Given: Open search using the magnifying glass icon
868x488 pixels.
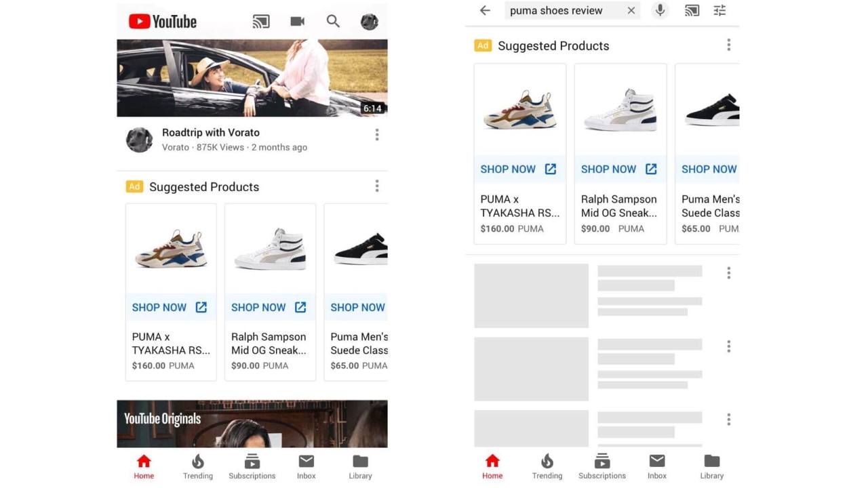Looking at the screenshot, I should pyautogui.click(x=333, y=22).
